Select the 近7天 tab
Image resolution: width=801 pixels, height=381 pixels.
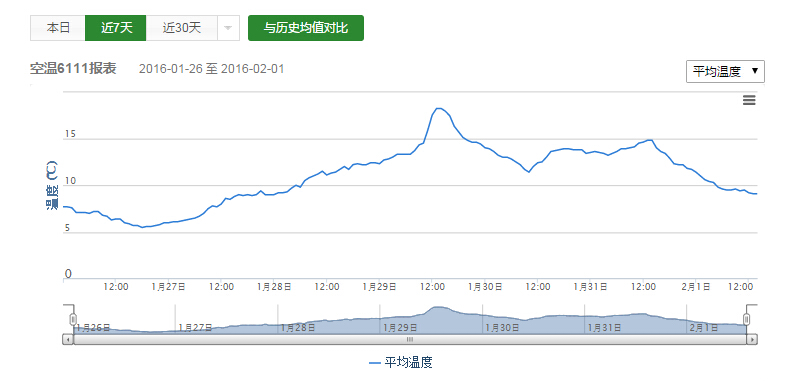[115, 28]
